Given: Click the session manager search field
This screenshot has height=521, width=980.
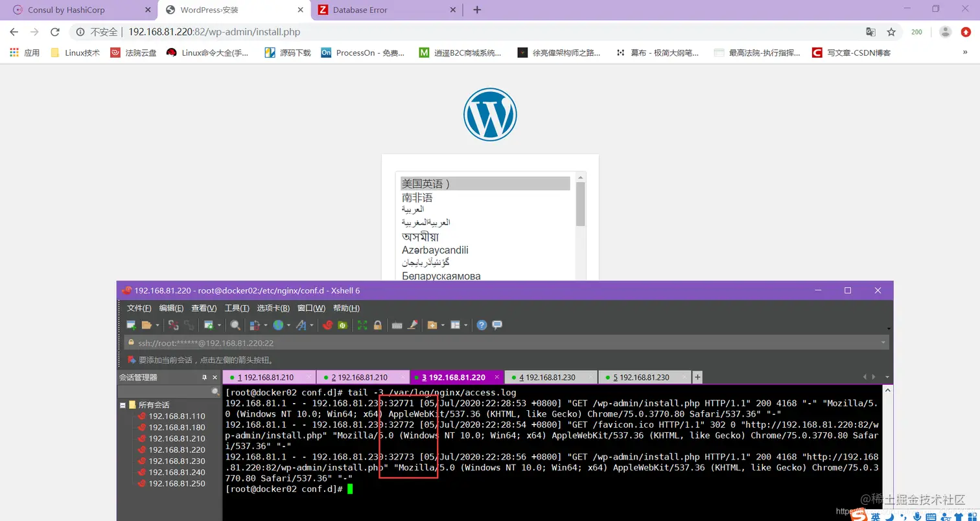Looking at the screenshot, I should click(169, 391).
